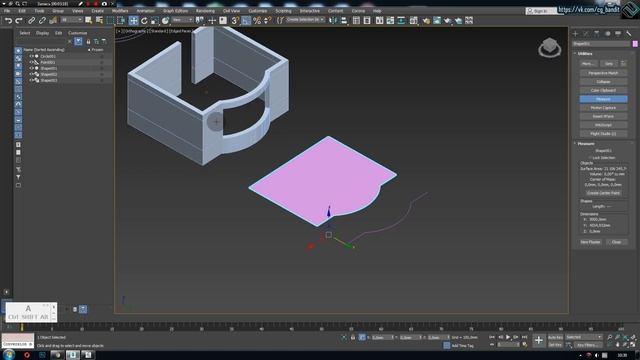The image size is (640, 360).
Task: Open the Graph Editors menu
Action: 176,11
